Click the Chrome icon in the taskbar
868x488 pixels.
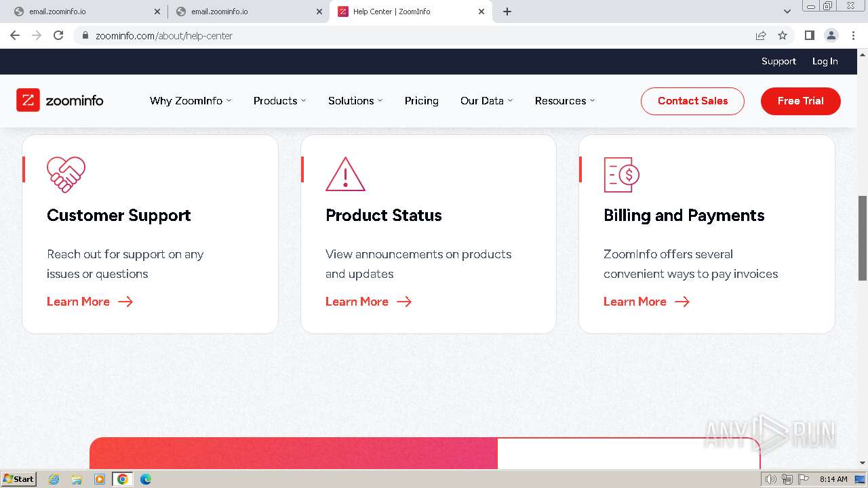click(122, 479)
